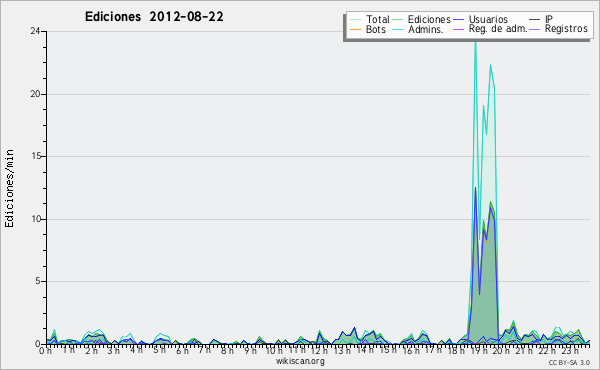The width and height of the screenshot is (600, 370).
Task: Click the 6 h x-axis label
Action: [x=182, y=351]
